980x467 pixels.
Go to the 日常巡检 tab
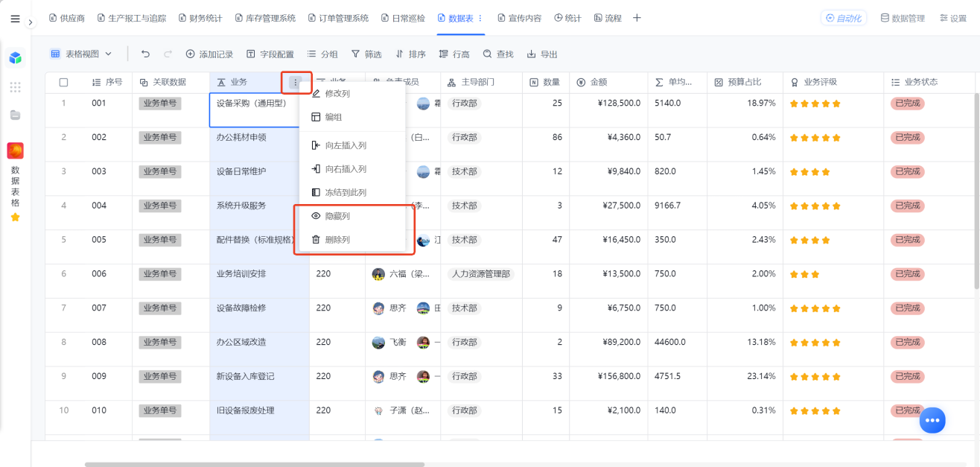403,18
